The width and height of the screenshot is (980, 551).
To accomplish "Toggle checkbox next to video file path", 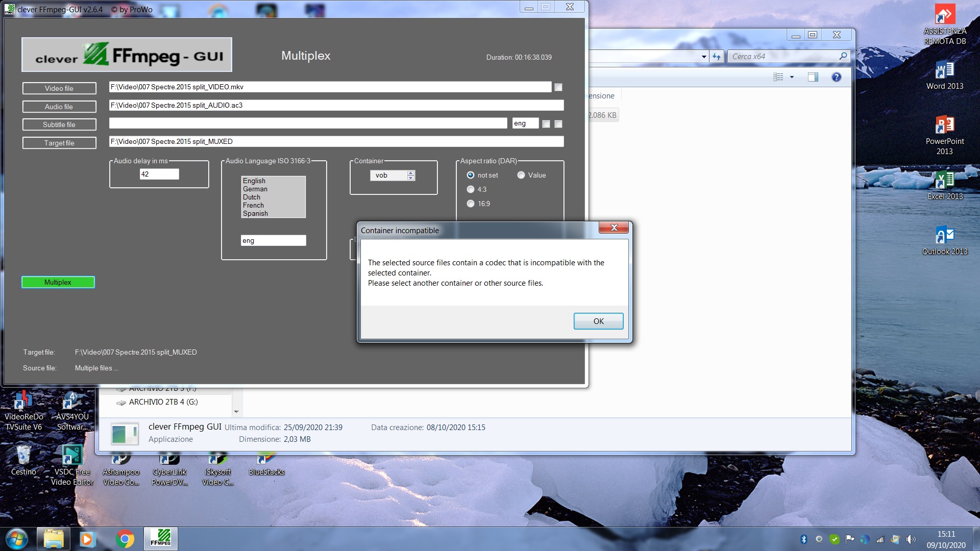I will [558, 87].
